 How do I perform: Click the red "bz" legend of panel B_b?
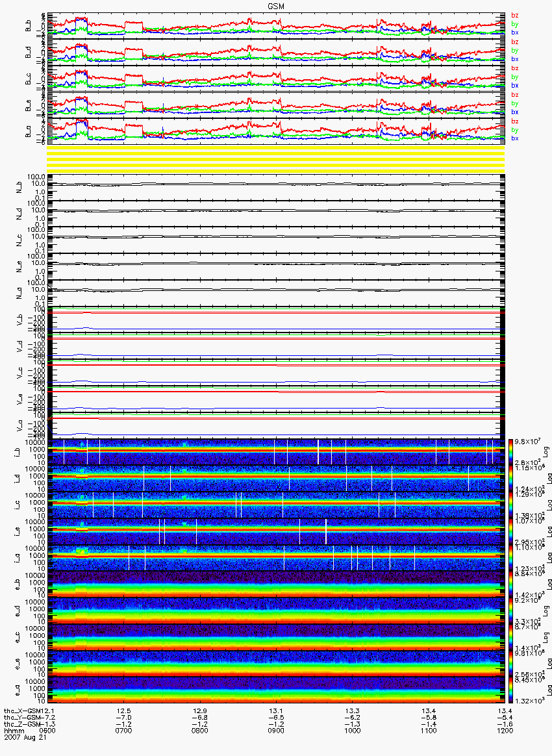pos(515,16)
